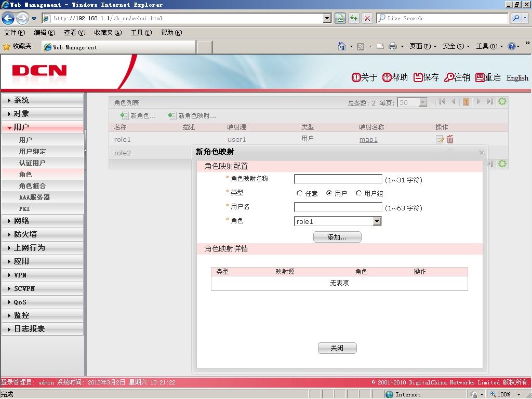Open the 认证用户 sidebar item
Image resolution: width=532 pixels, height=399 pixels.
point(43,163)
